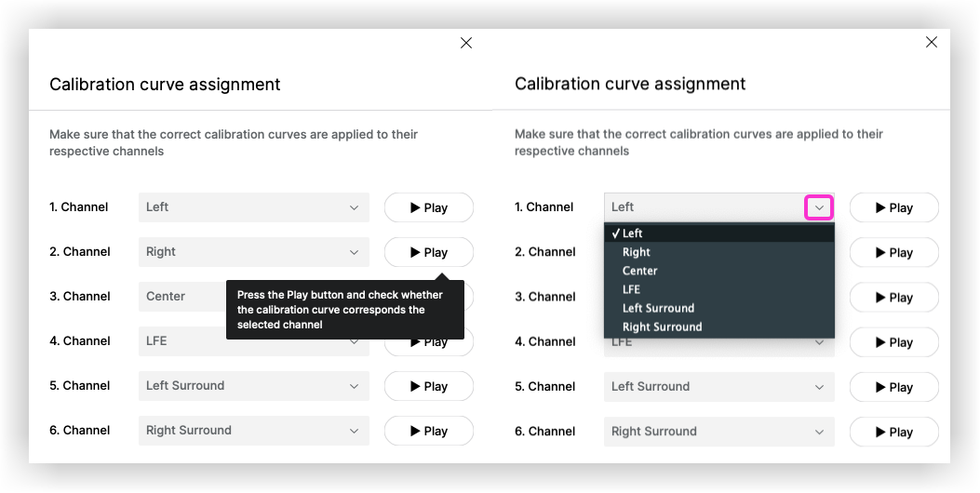Play channel 5 in the right dialog
The image size is (980, 493).
pyautogui.click(x=893, y=387)
